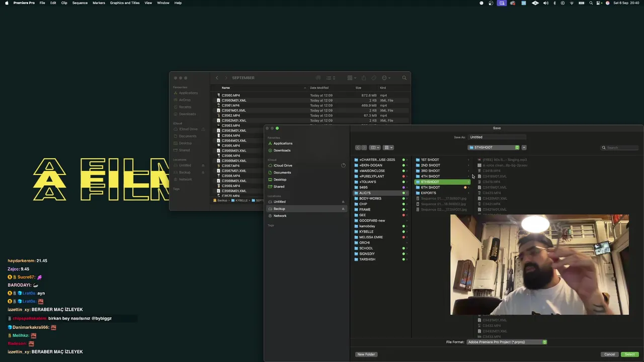This screenshot has height=362, width=644.
Task: Open the Sequence menu
Action: (80, 3)
